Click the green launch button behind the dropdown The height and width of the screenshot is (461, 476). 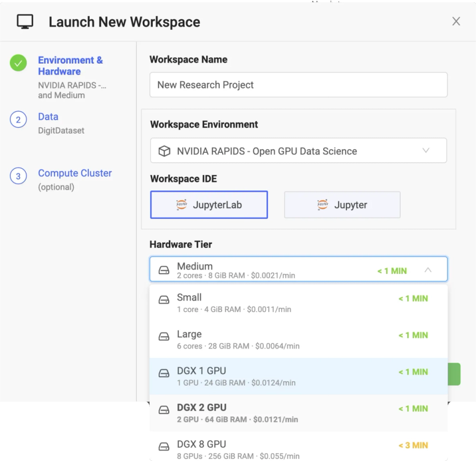(x=454, y=374)
